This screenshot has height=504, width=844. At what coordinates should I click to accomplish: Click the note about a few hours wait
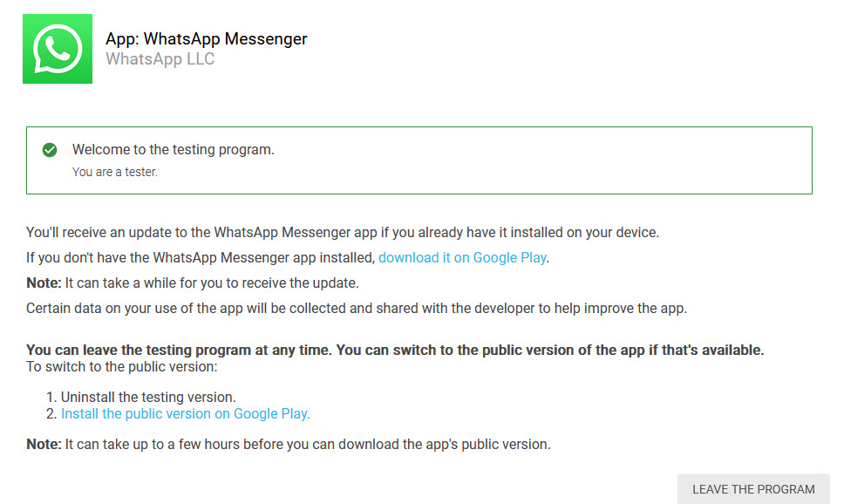click(289, 444)
